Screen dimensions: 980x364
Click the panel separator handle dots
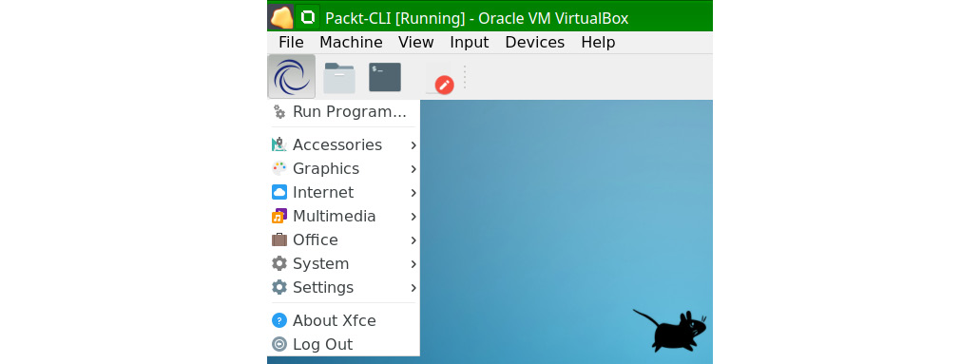click(x=465, y=78)
